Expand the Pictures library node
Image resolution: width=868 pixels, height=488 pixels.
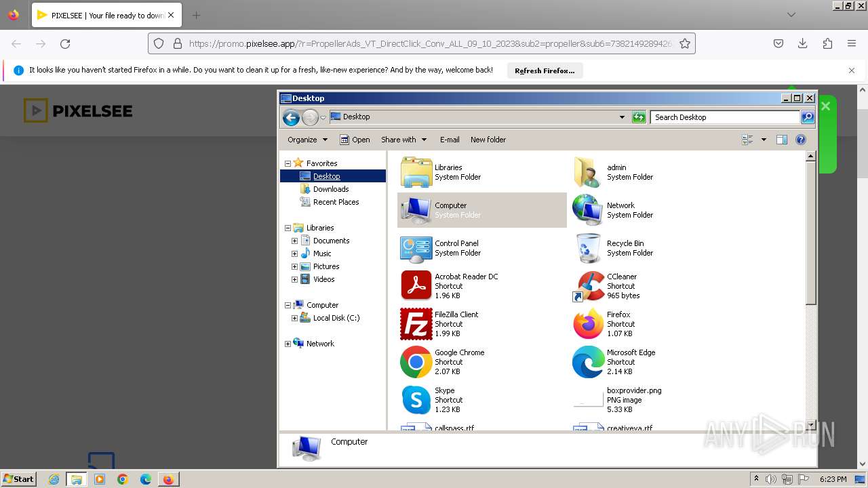[294, 266]
